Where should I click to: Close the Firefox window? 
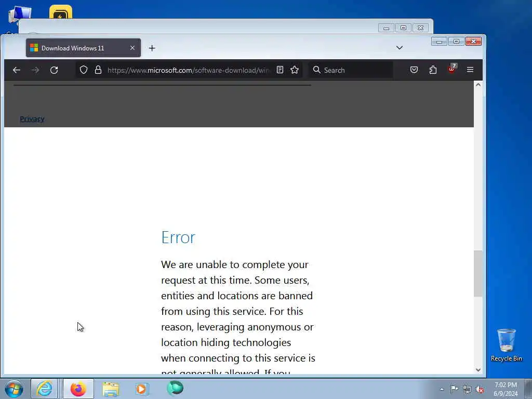474,42
